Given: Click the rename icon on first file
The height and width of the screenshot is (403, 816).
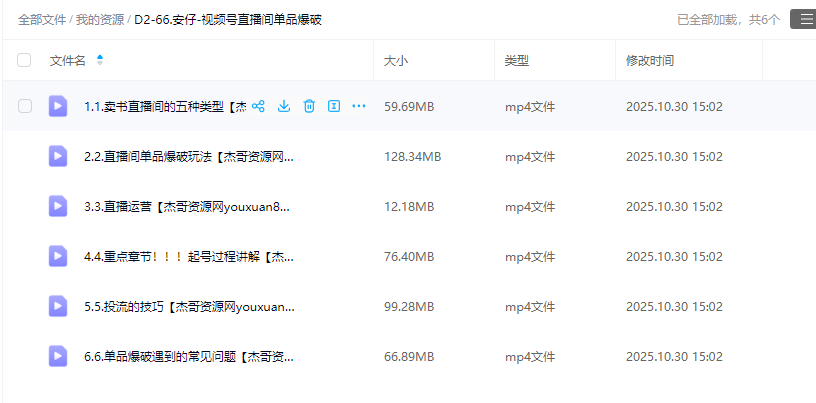Looking at the screenshot, I should tap(334, 106).
